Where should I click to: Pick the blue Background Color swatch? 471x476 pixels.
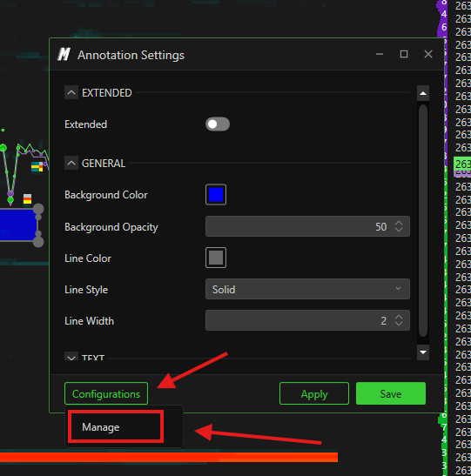(216, 195)
